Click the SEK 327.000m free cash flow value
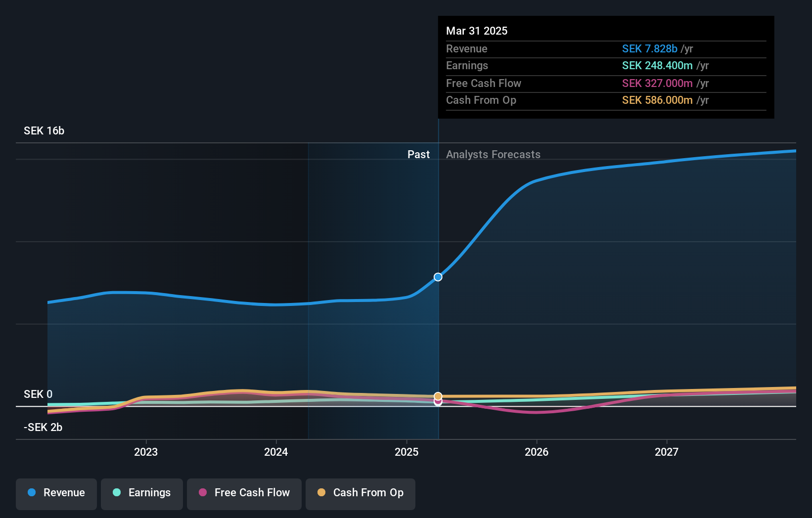 [657, 83]
